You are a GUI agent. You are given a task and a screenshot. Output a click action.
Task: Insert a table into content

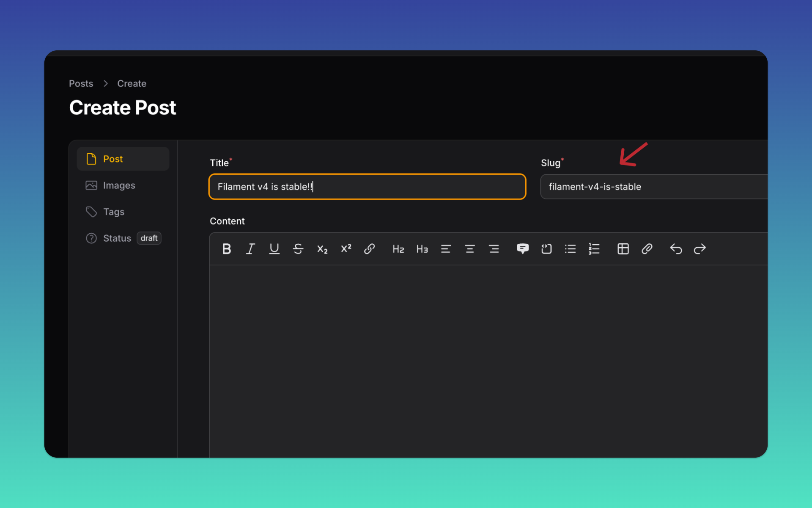coord(623,249)
